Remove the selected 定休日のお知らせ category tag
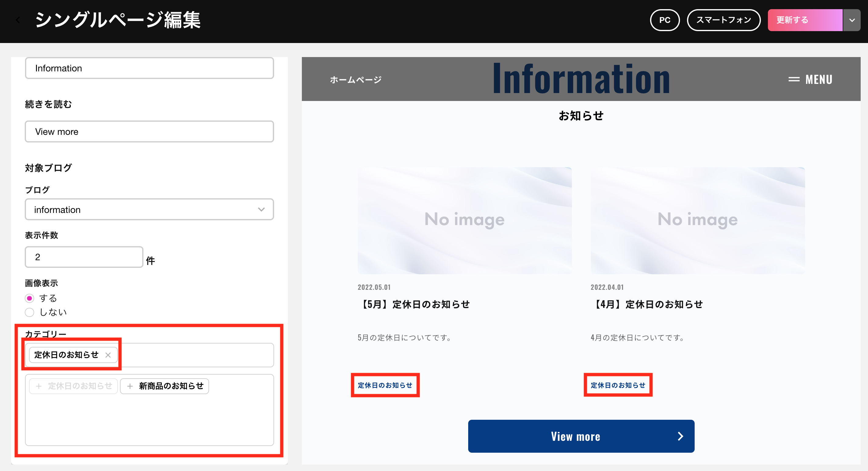This screenshot has width=868, height=471. click(x=108, y=355)
